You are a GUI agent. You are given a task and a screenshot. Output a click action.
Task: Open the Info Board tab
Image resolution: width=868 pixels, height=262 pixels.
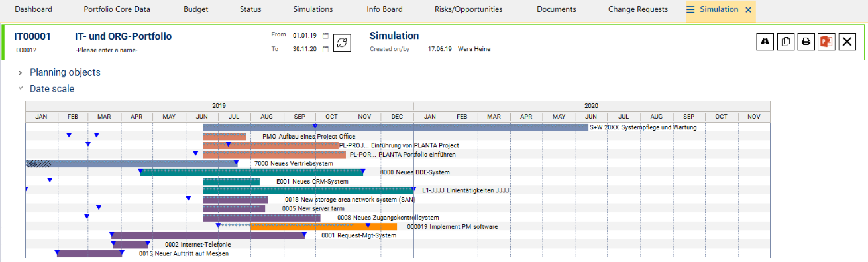tap(384, 9)
